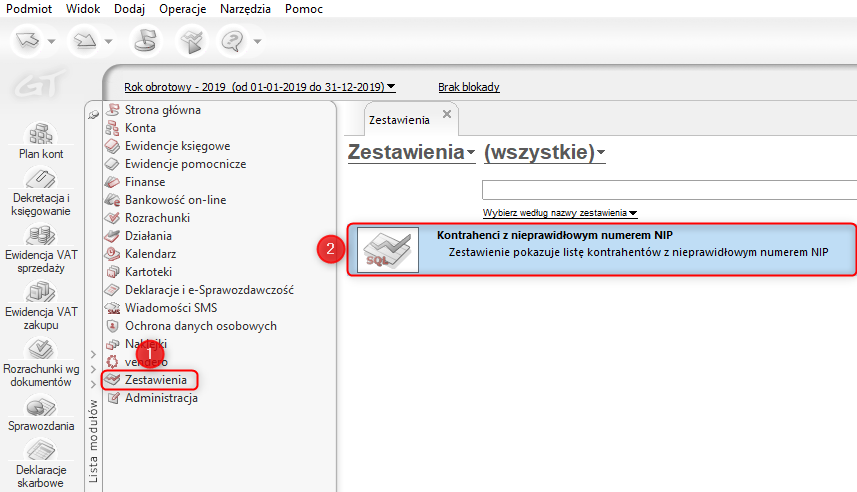This screenshot has height=492, width=857.
Task: Open Rozrachunki wg dokumentów shortcut
Action: tap(41, 364)
